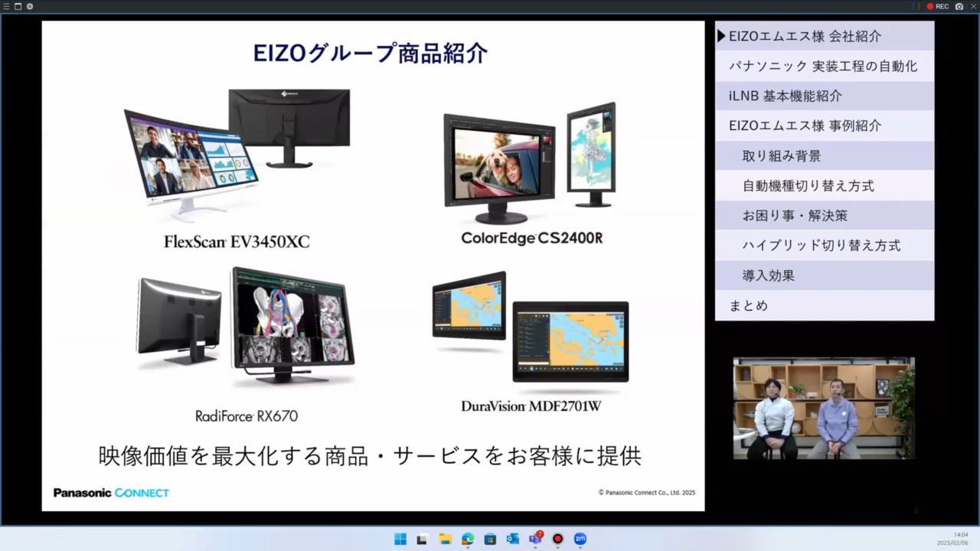Open Task View on the taskbar
This screenshot has height=551, width=980.
(422, 539)
